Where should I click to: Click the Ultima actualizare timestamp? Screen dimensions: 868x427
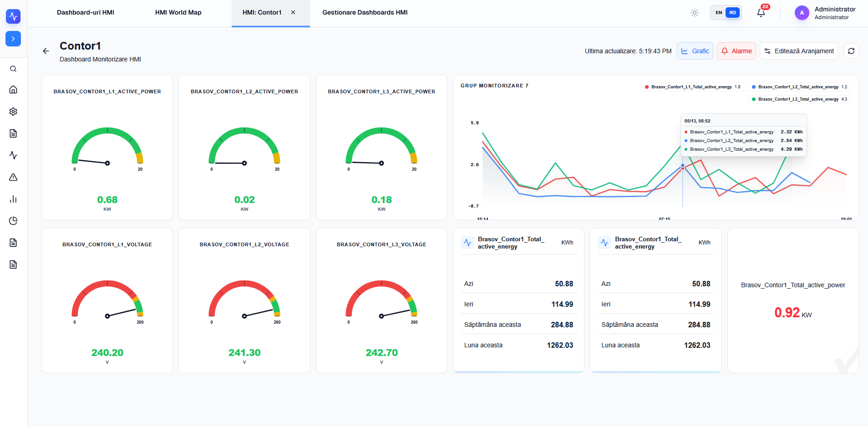click(x=628, y=51)
